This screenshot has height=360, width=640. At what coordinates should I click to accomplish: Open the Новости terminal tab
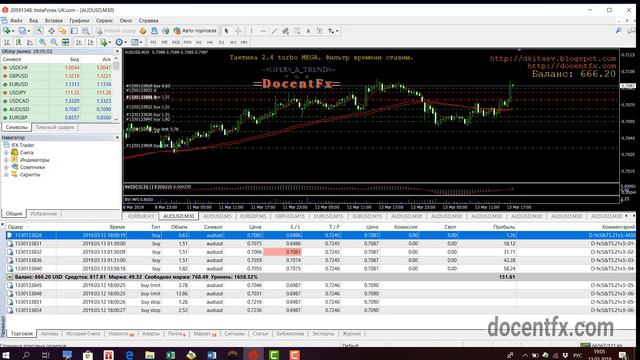pos(121,334)
